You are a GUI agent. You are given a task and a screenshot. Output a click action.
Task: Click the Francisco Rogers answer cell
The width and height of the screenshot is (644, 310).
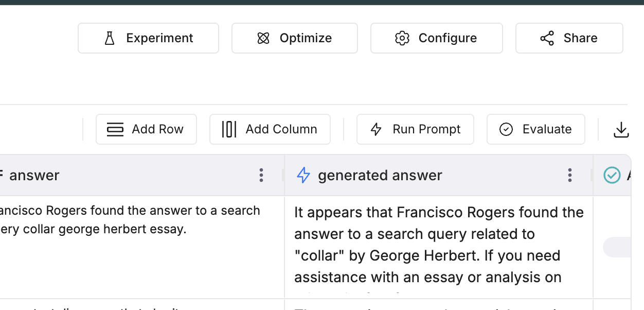pos(129,220)
